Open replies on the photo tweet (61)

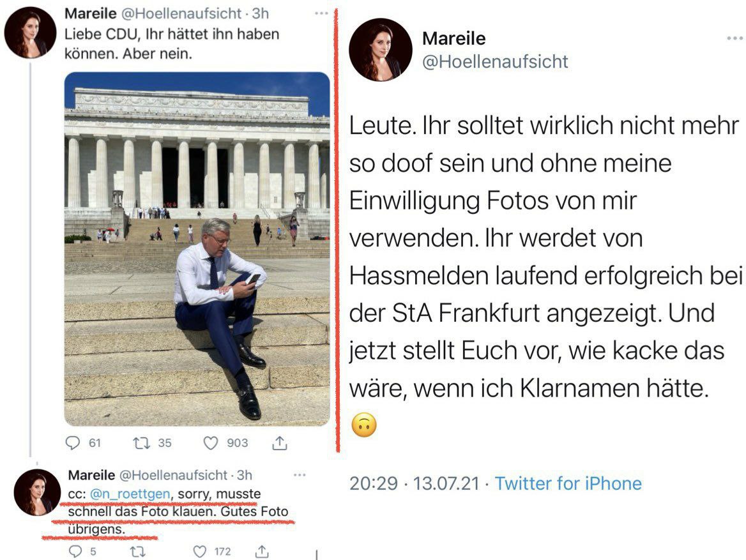(73, 443)
